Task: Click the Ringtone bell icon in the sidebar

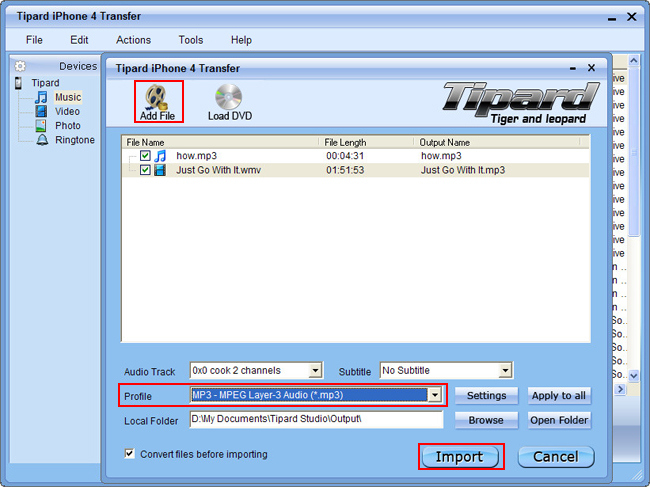Action: (x=42, y=140)
